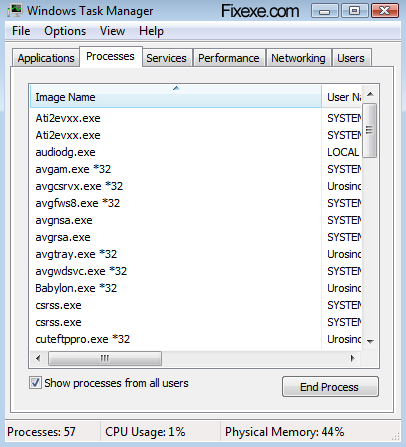Switch to the Performance tab
The height and width of the screenshot is (447, 406).
pyautogui.click(x=229, y=58)
